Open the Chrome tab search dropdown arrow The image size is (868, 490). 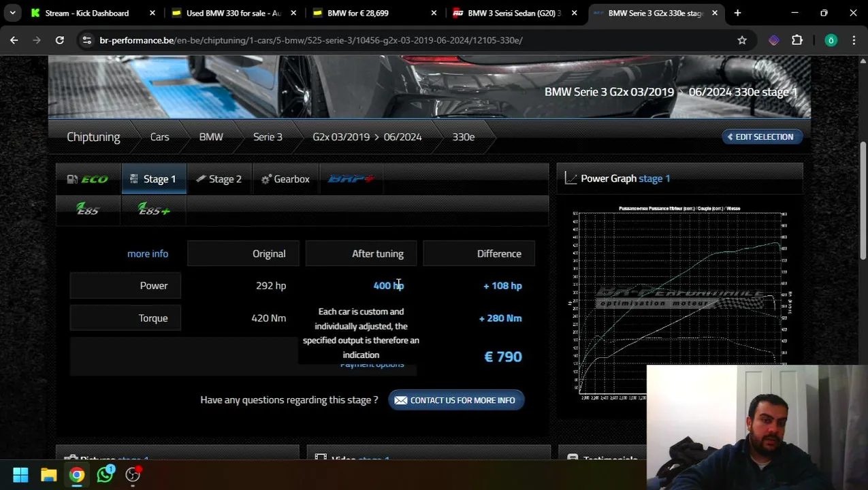click(x=12, y=13)
